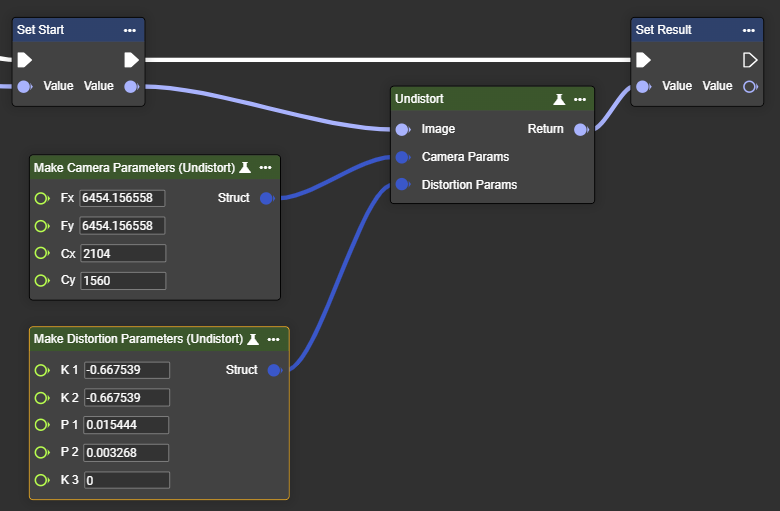This screenshot has width=780, height=511.
Task: Toggle the Fx input pin
Action: (x=42, y=198)
